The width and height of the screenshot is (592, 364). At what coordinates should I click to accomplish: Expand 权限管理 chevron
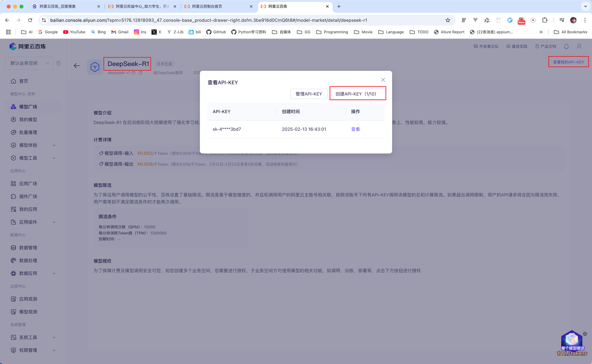coord(54,350)
